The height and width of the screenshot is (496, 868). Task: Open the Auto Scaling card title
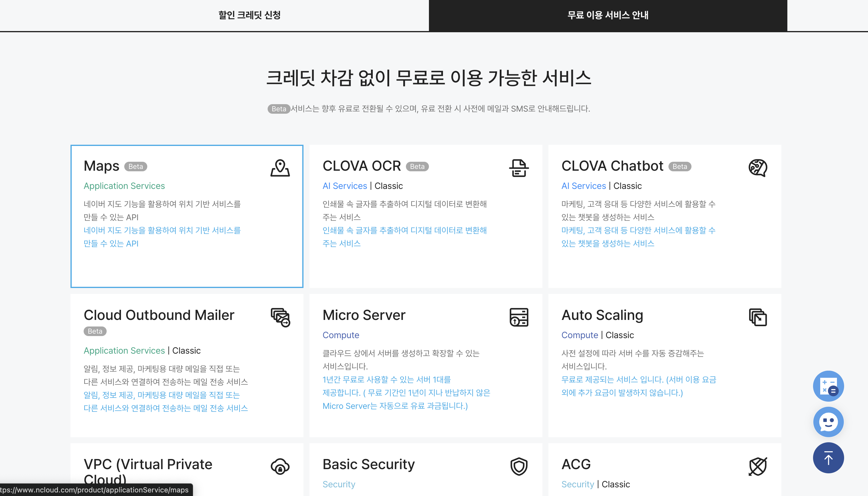[602, 315]
